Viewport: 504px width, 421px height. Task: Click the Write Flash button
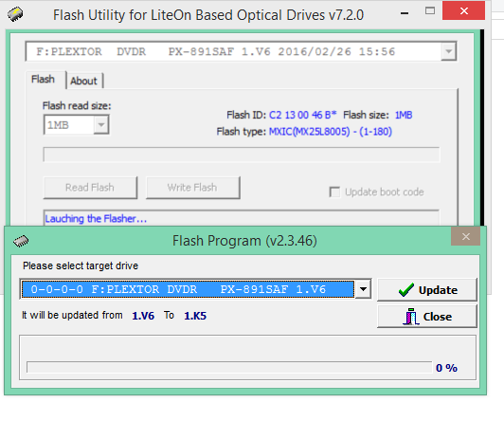pyautogui.click(x=192, y=188)
